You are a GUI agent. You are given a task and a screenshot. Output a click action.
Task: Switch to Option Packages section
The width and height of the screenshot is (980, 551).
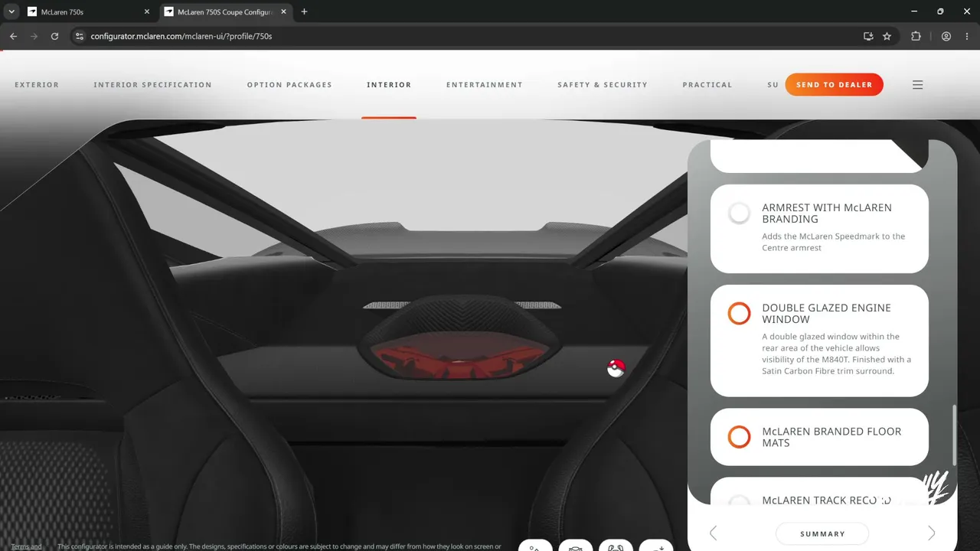(289, 85)
